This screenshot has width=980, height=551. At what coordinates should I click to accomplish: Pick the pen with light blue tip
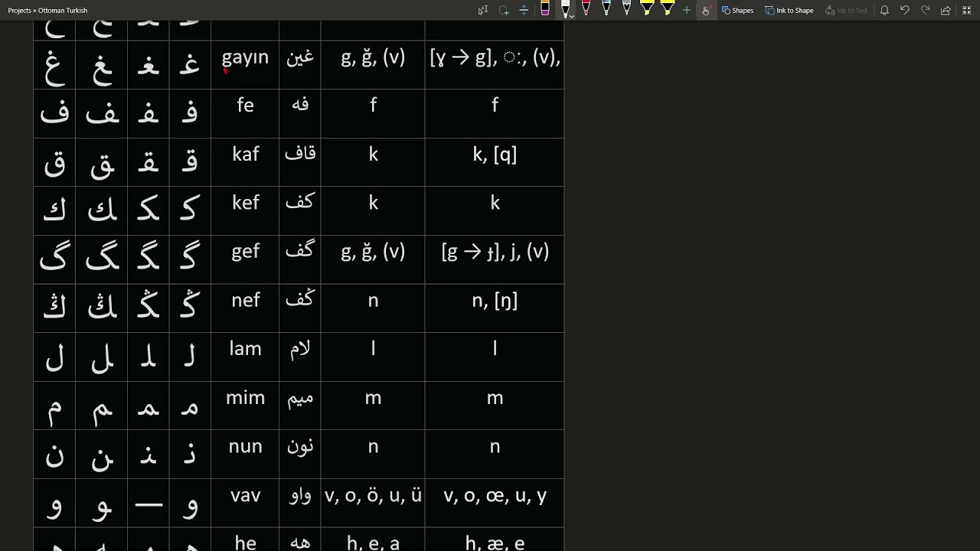[x=606, y=9]
